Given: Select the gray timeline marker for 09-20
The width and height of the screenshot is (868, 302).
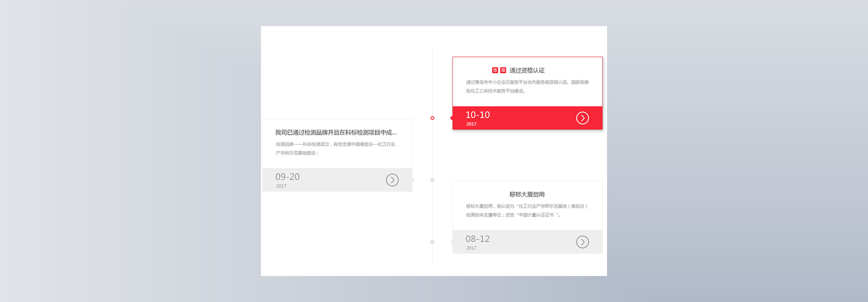Looking at the screenshot, I should coord(432,180).
